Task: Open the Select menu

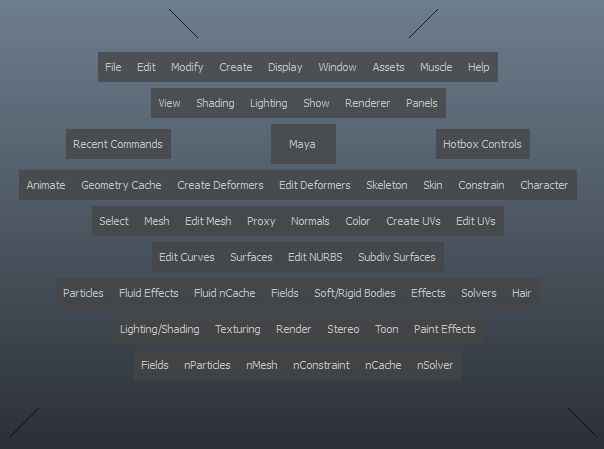Action: click(114, 221)
